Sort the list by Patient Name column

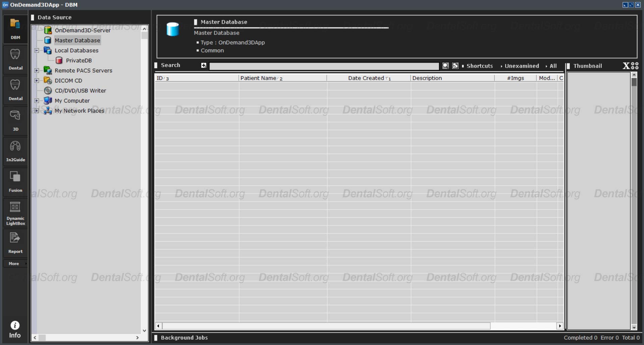[261, 78]
